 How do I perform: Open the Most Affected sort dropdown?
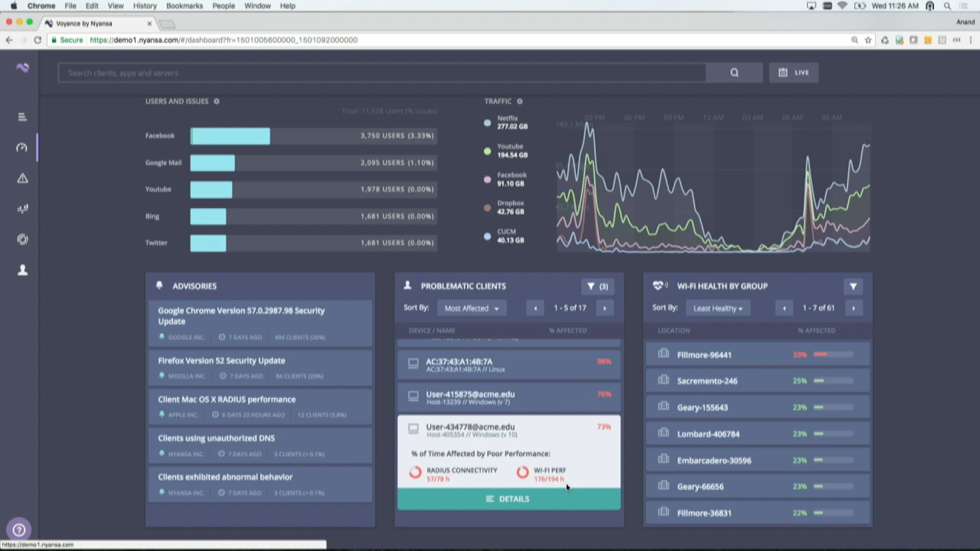(472, 308)
